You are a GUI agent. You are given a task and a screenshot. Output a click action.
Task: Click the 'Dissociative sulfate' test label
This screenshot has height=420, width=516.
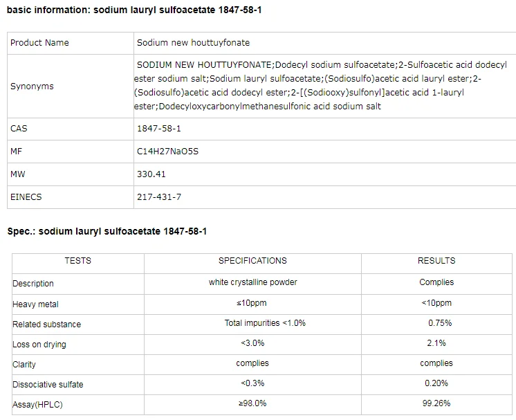(x=48, y=385)
